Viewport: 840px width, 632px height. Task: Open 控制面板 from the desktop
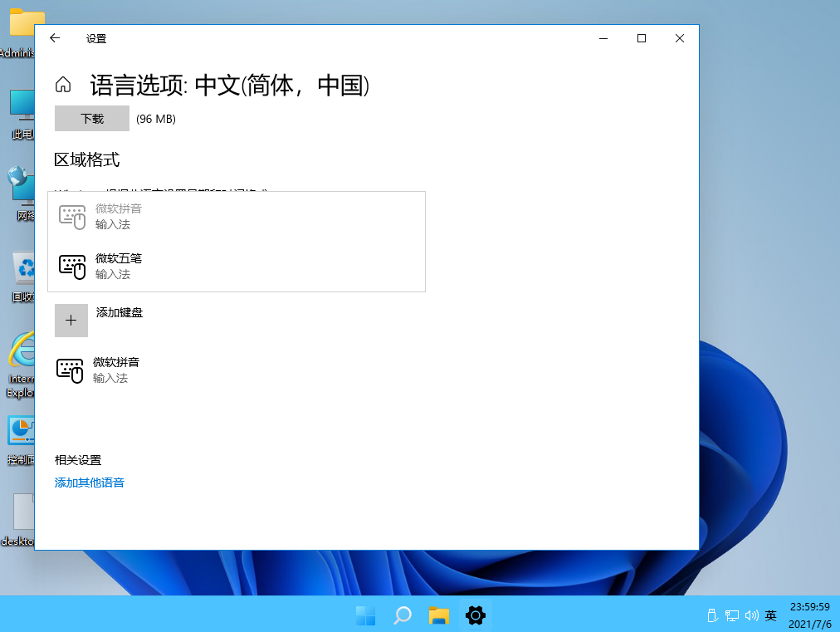[20, 429]
